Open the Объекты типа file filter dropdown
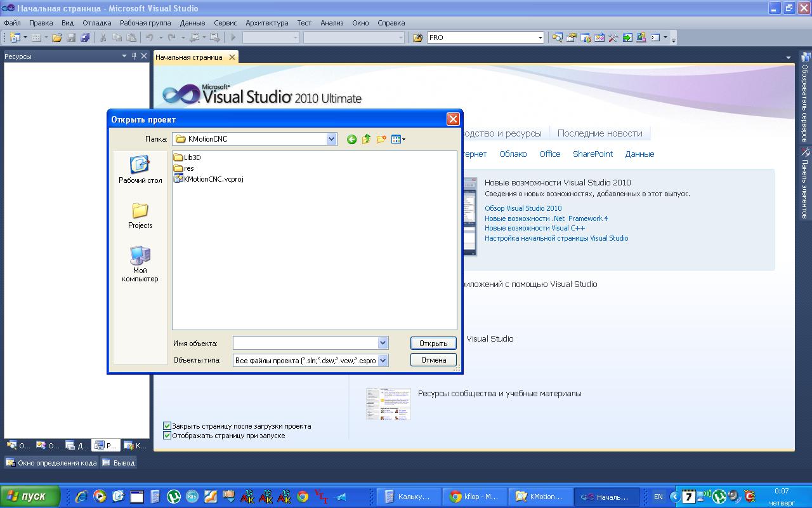Viewport: 812px width, 508px height. [383, 360]
